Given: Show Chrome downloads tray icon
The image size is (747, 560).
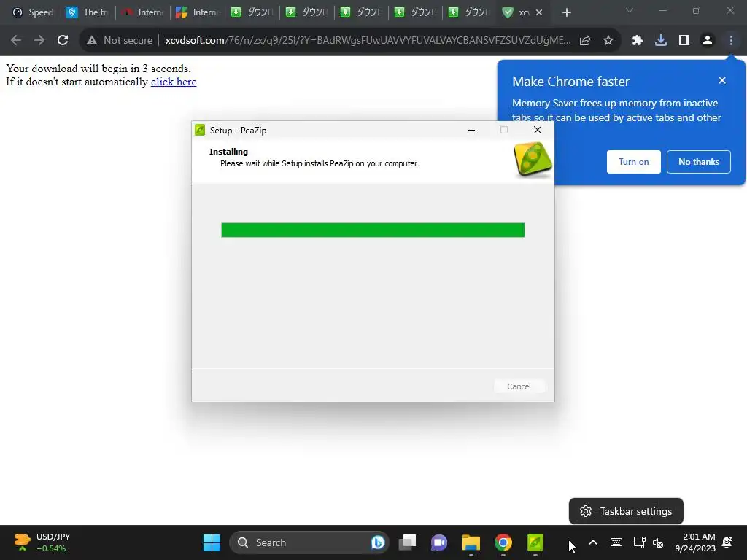Looking at the screenshot, I should point(661,41).
